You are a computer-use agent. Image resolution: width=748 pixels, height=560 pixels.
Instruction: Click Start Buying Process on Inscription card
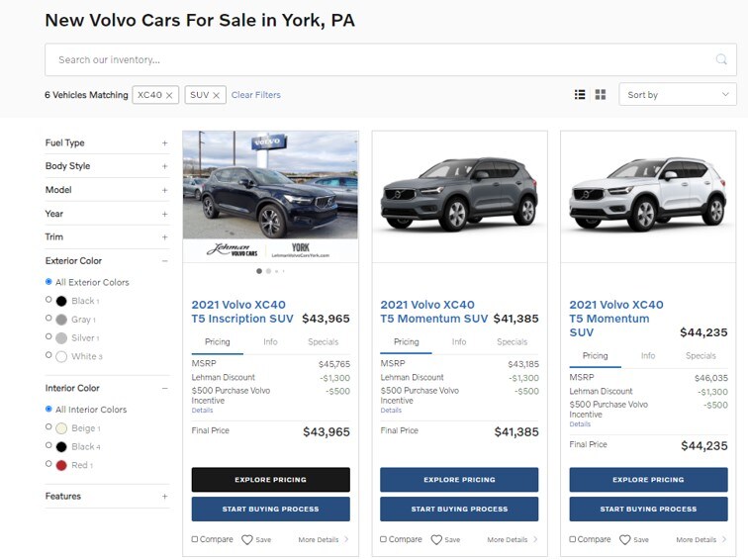pyautogui.click(x=270, y=509)
